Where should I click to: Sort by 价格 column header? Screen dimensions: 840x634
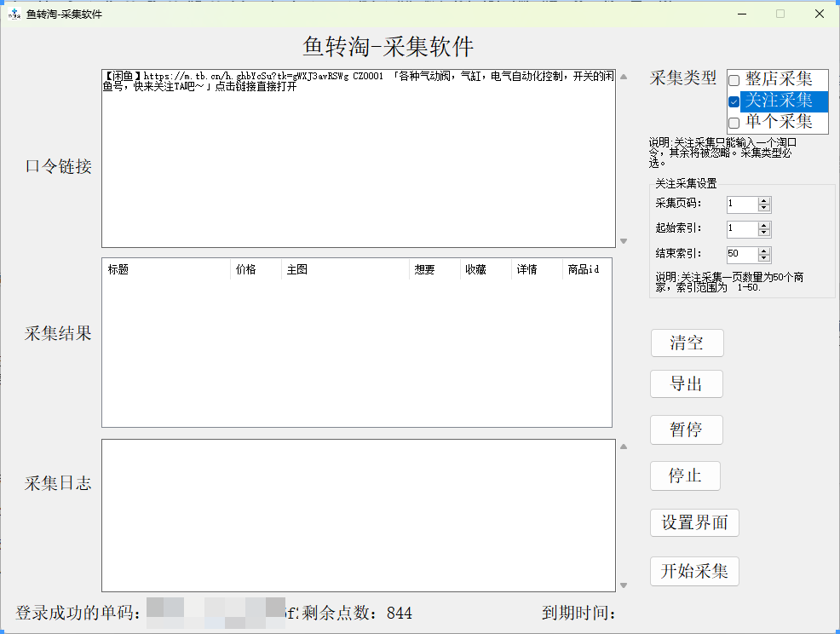pyautogui.click(x=256, y=269)
